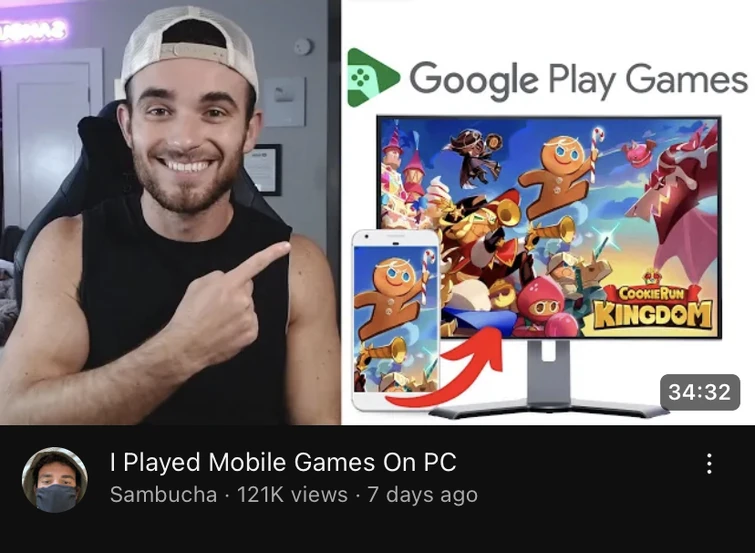This screenshot has width=755, height=553.
Task: Click the white backwards cap on the man
Action: 189,47
